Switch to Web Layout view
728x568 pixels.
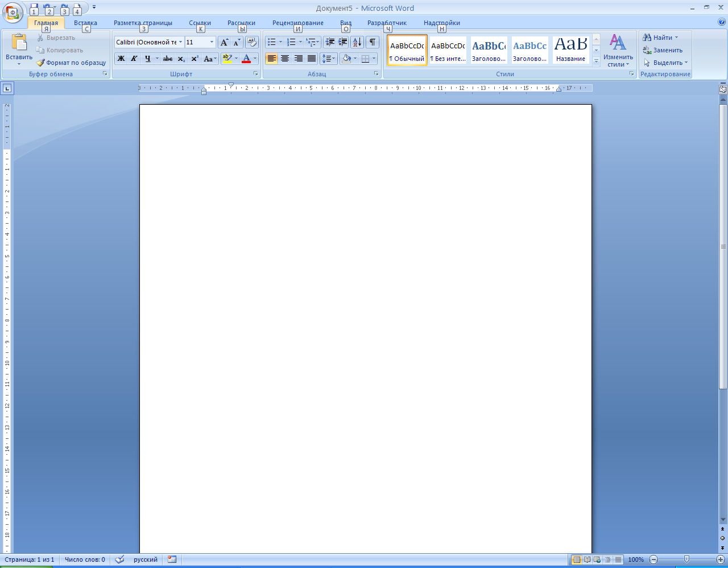coord(597,559)
